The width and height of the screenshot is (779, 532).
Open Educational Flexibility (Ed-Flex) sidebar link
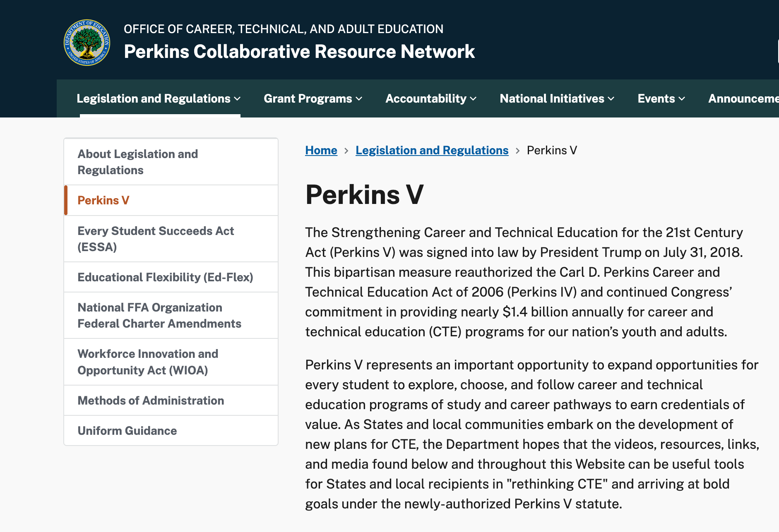click(x=171, y=277)
